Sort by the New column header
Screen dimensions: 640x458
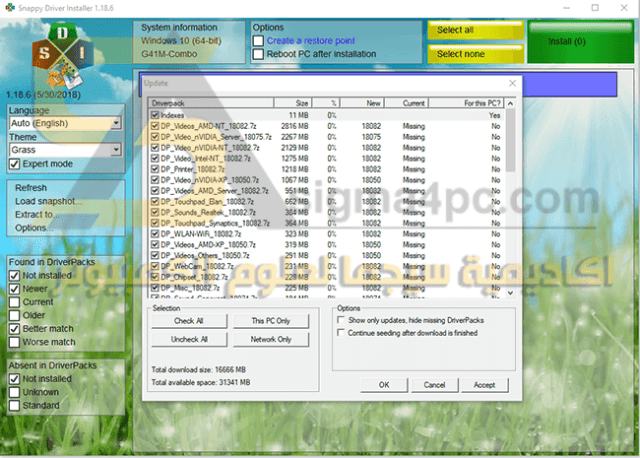pyautogui.click(x=362, y=103)
